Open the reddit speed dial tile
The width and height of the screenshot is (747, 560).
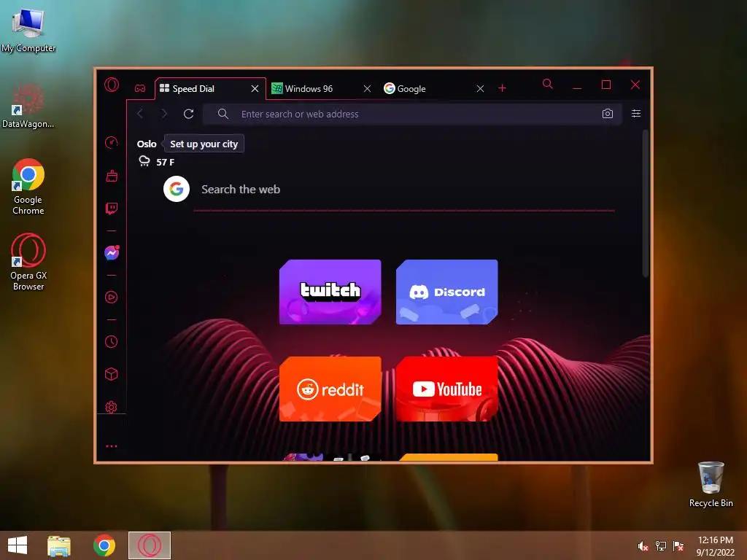330,389
